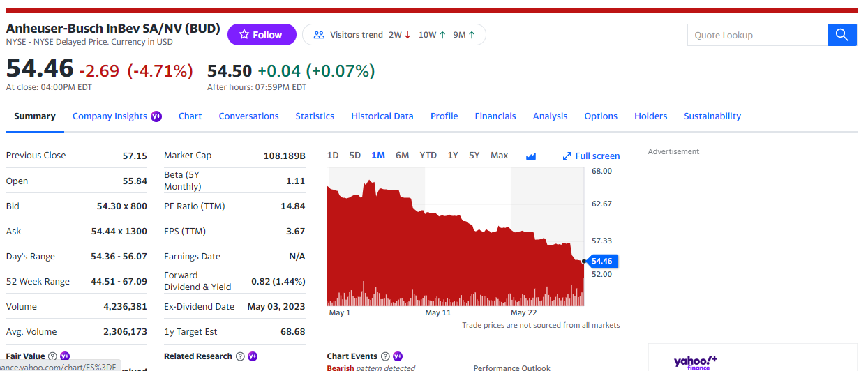Click the Yahoo Finance advertisement logo
This screenshot has height=371, width=868.
pyautogui.click(x=696, y=362)
